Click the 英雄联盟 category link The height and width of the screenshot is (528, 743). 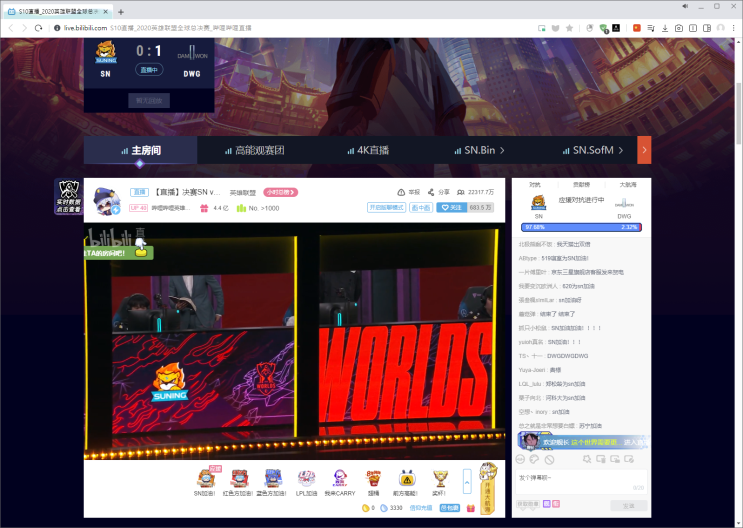coord(243,192)
